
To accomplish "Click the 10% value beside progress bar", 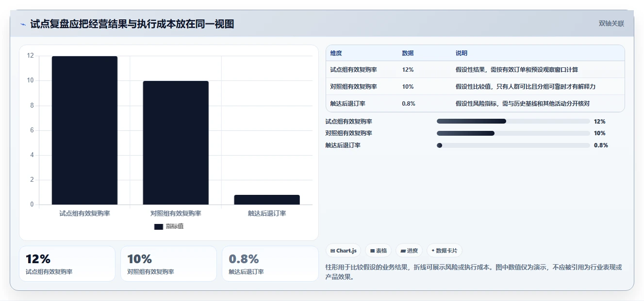I will click(600, 133).
